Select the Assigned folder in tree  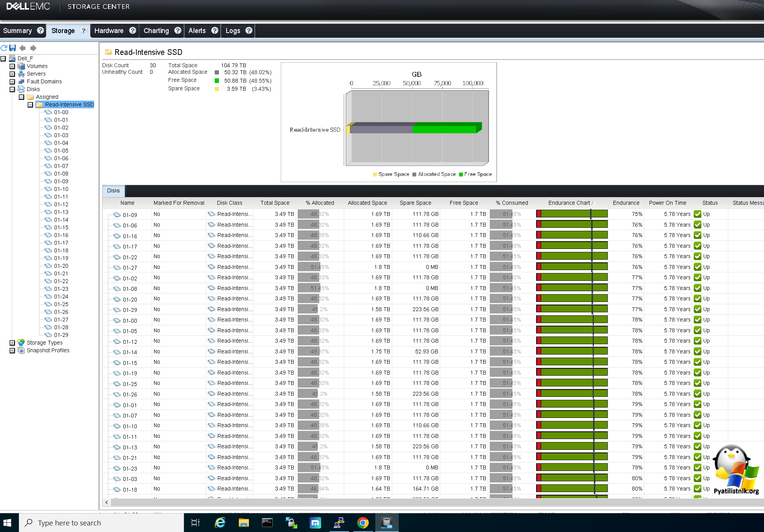[47, 97]
